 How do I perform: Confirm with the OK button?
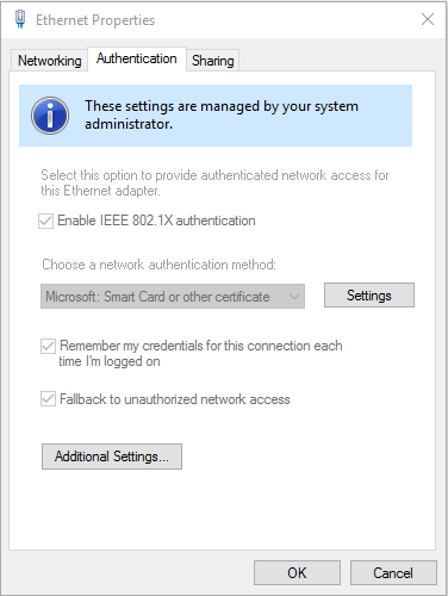(297, 573)
